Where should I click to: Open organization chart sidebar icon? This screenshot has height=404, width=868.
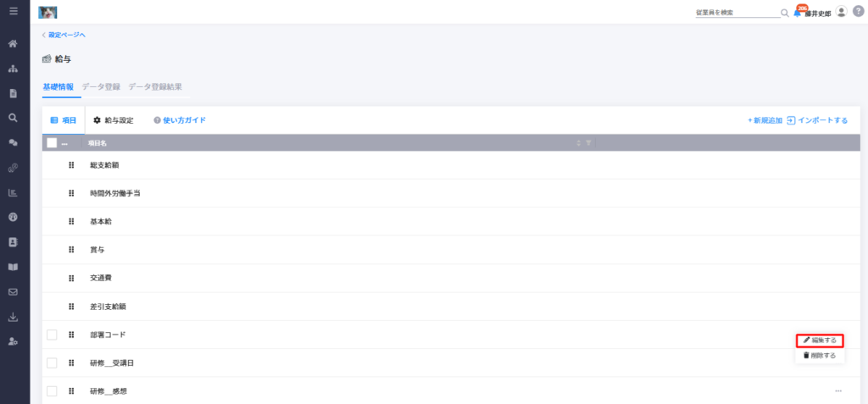14,69
